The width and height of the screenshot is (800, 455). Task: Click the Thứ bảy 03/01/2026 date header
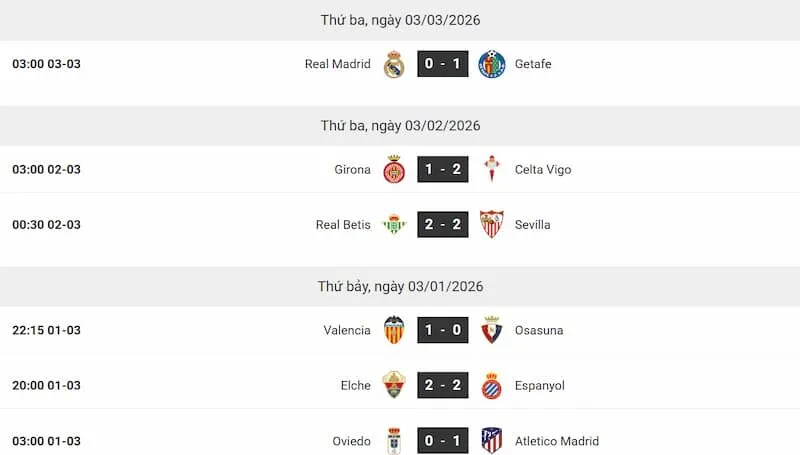click(x=400, y=287)
